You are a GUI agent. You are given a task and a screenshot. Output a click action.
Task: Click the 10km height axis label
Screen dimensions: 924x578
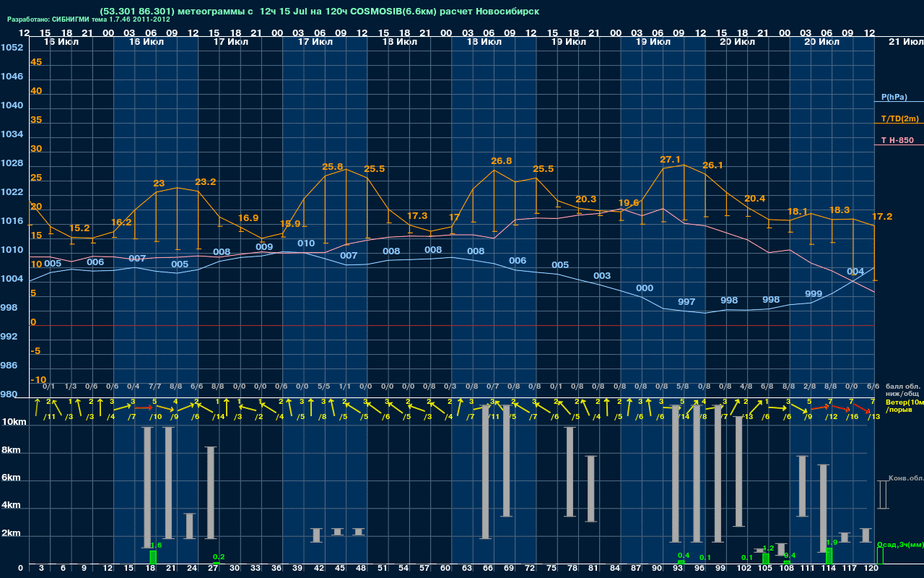pos(14,423)
